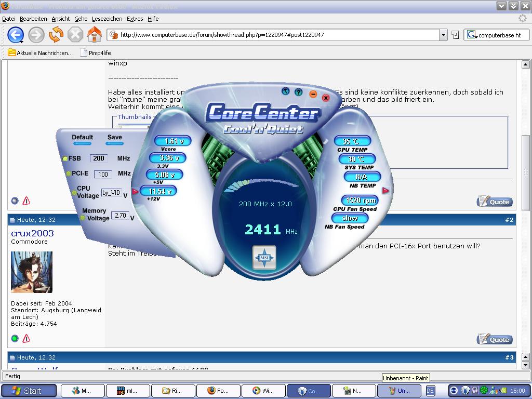Image resolution: width=532 pixels, height=399 pixels.
Task: Click the MSI logo button in CoreCenter
Action: click(264, 258)
